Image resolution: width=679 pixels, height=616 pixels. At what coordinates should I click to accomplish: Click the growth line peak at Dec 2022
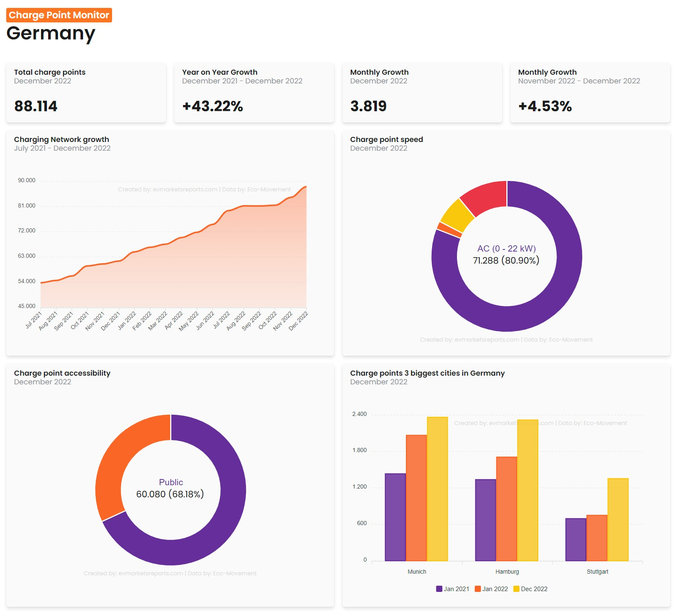click(x=306, y=187)
